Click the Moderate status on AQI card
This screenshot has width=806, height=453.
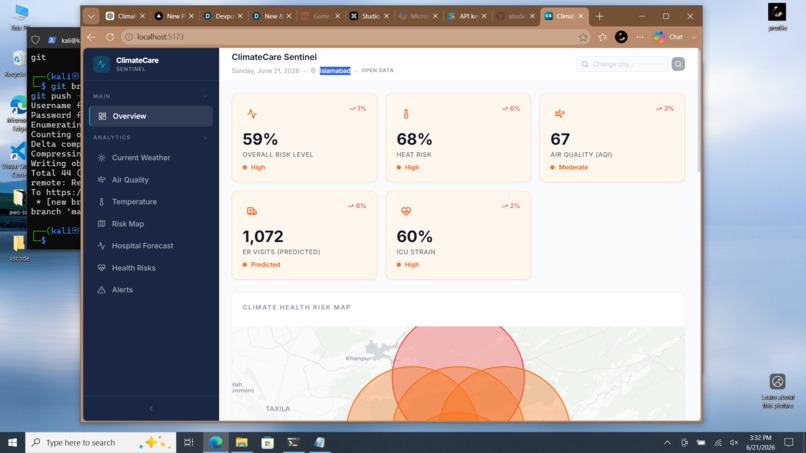pos(569,167)
